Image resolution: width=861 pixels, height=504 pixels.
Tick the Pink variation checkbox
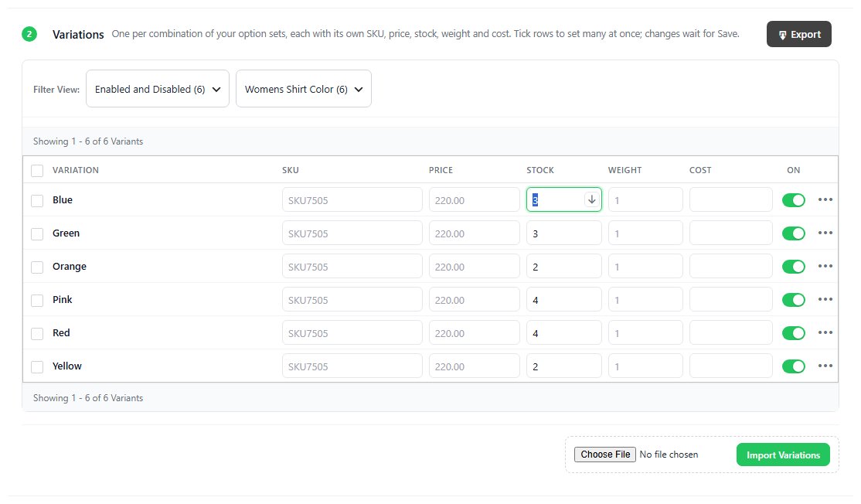coord(37,301)
